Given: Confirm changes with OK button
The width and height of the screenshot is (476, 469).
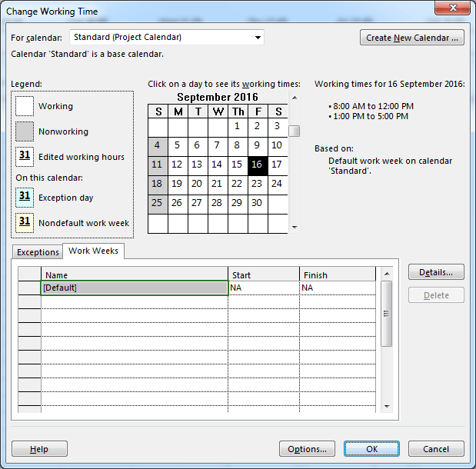Looking at the screenshot, I should coord(371,449).
